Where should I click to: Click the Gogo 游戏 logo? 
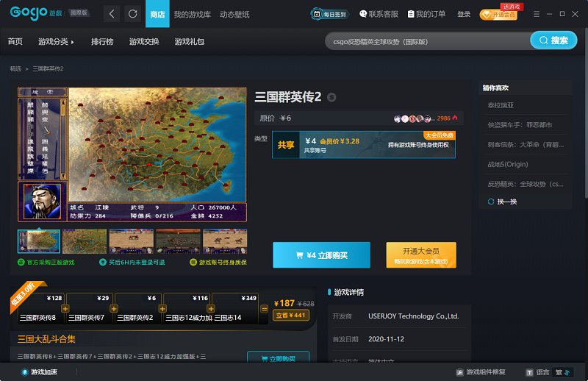pyautogui.click(x=36, y=13)
